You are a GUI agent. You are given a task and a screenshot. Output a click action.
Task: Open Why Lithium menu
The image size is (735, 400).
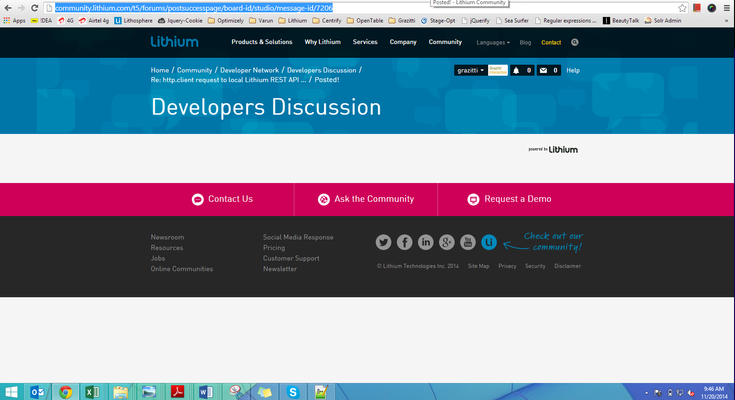[322, 42]
